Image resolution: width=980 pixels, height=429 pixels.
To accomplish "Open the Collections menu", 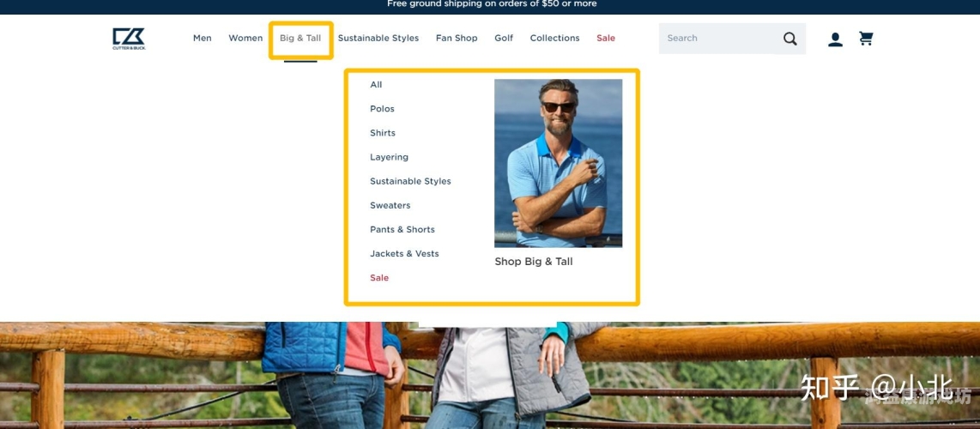I will pyautogui.click(x=555, y=38).
